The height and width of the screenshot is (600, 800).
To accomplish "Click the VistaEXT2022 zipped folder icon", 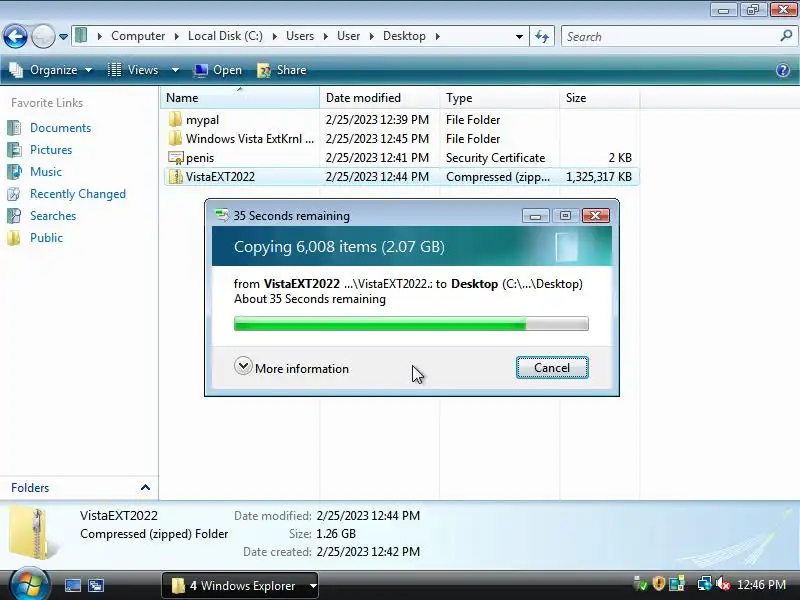I will (x=176, y=177).
